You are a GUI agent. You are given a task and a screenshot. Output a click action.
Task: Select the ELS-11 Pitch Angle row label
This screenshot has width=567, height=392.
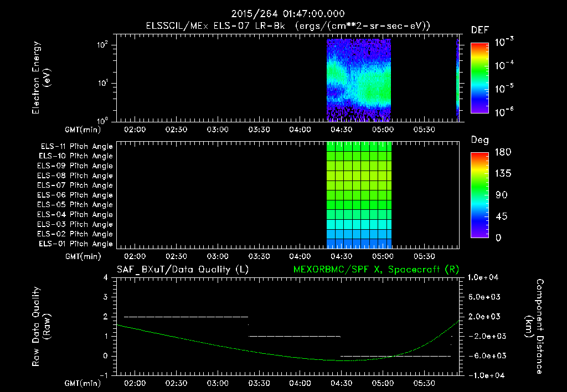[x=76, y=147]
